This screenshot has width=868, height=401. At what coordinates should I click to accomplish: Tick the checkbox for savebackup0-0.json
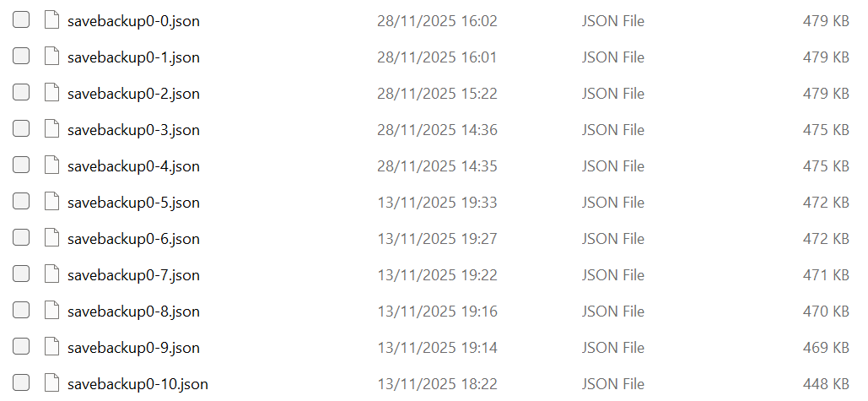pyautogui.click(x=21, y=21)
